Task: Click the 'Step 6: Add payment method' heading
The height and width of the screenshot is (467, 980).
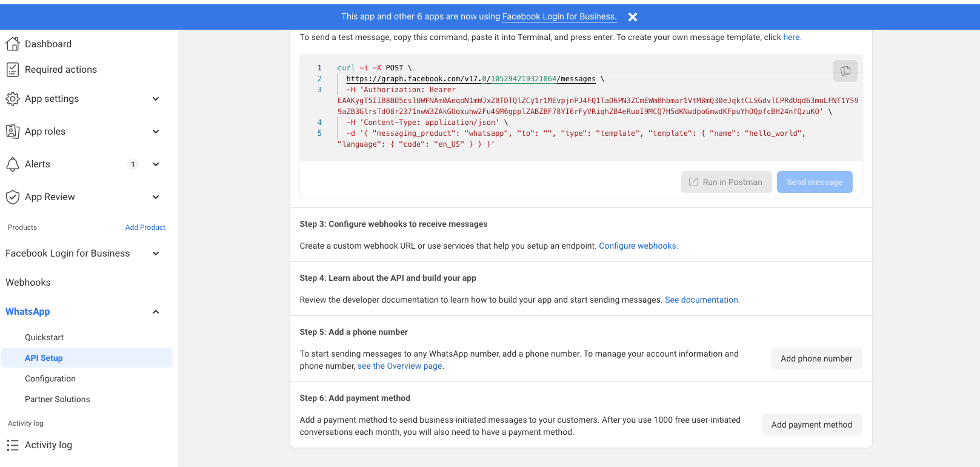Action: click(355, 398)
